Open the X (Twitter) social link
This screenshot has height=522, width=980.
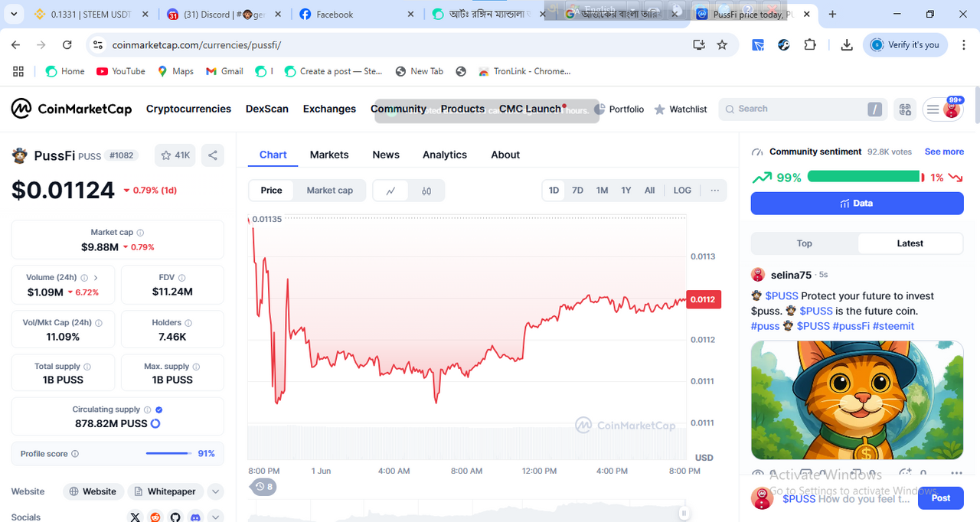(136, 517)
